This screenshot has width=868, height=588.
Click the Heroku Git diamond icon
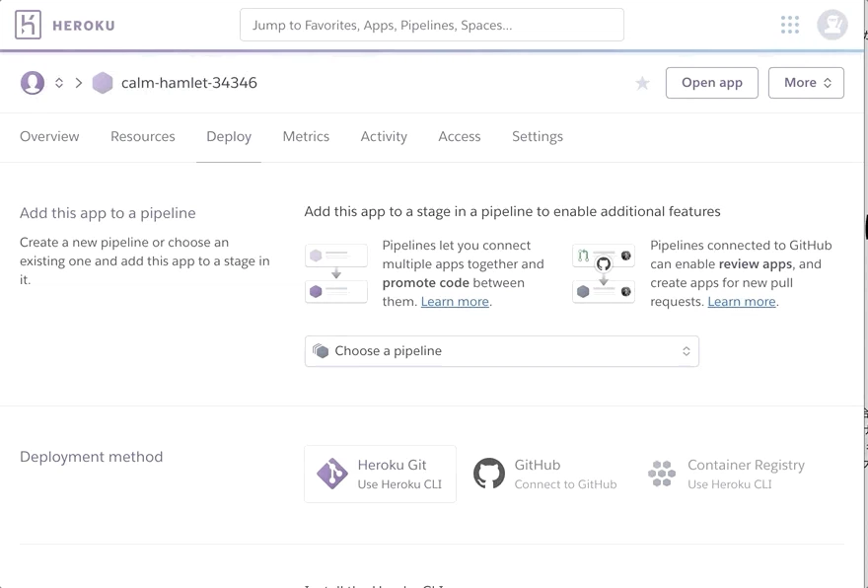click(332, 474)
